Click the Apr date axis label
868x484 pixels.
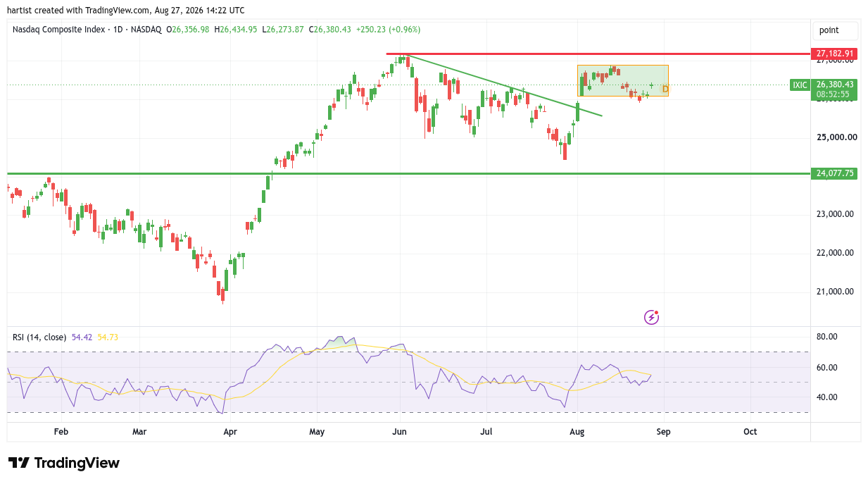pyautogui.click(x=229, y=432)
